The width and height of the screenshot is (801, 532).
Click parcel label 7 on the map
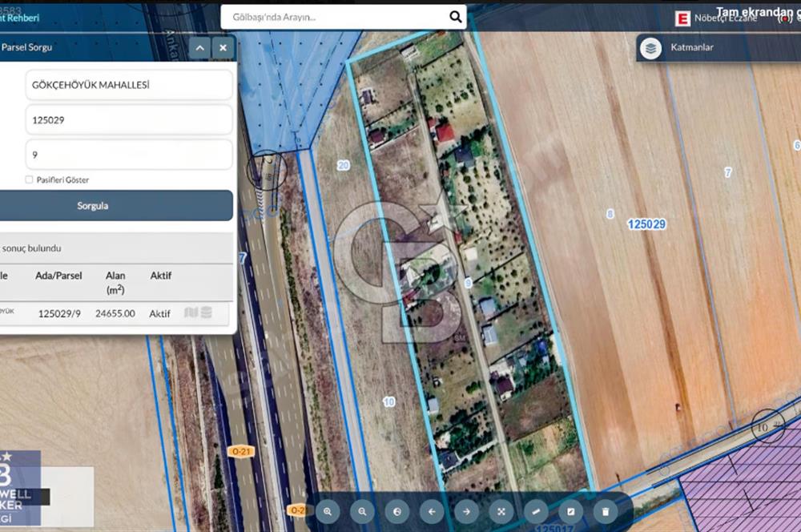(x=728, y=173)
